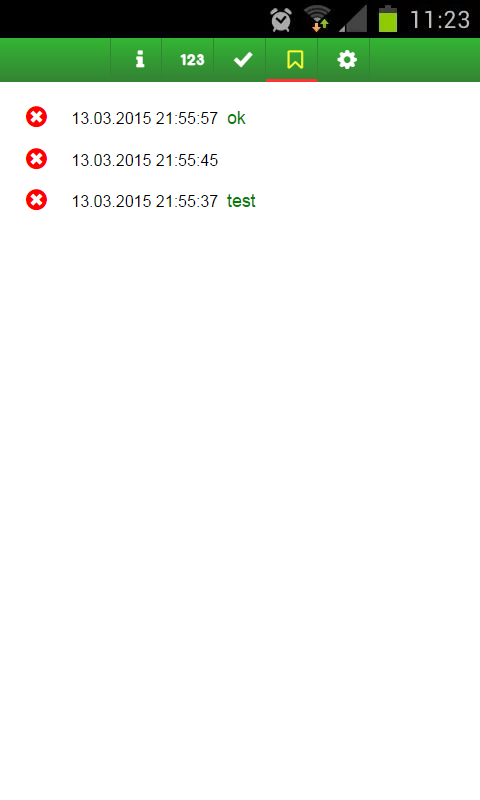Open entry 13.03.2015 21:55:57
Image resolution: width=480 pixels, height=800 pixels.
click(145, 118)
